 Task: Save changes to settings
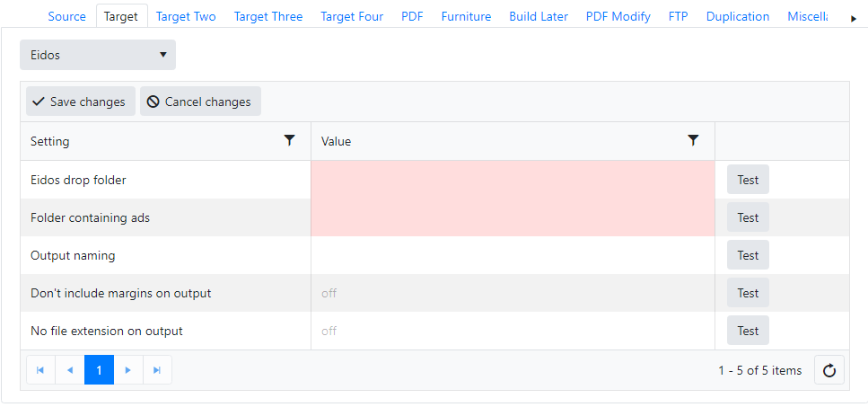click(x=80, y=102)
